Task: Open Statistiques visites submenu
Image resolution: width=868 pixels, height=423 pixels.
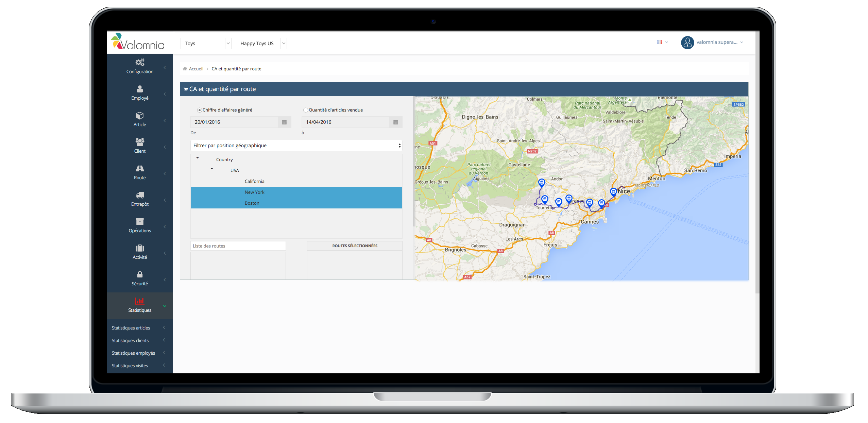Action: pyautogui.click(x=130, y=366)
